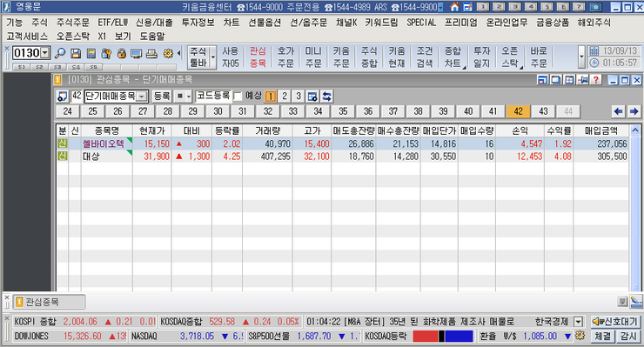Open the 한국경제 news source dropdown

coord(578,322)
